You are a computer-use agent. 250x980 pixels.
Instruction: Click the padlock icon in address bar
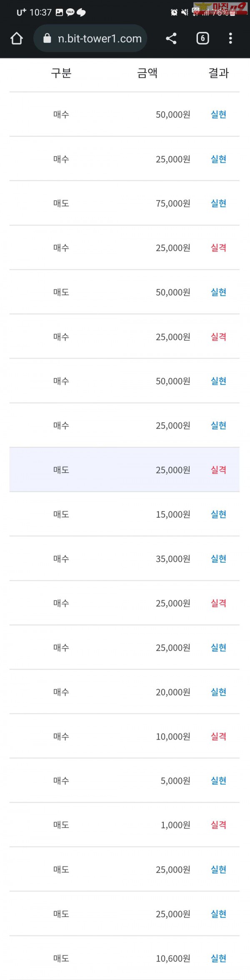47,39
